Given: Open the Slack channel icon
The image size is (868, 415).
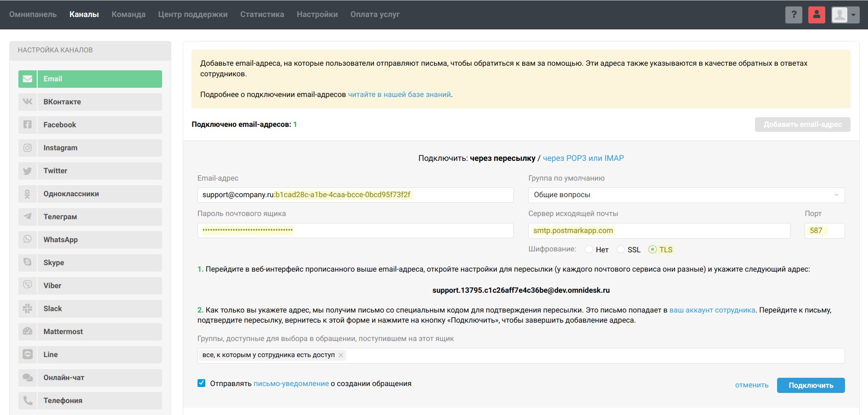Looking at the screenshot, I should [x=28, y=308].
